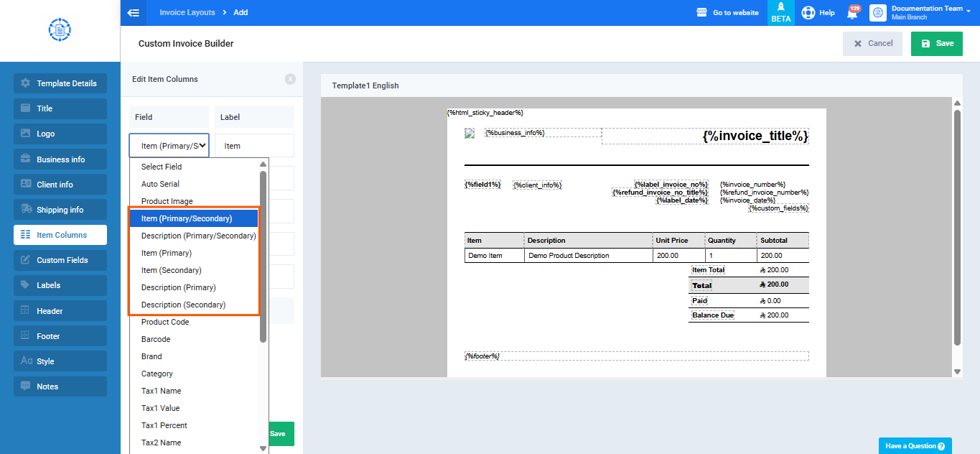Click Demo Product Description cell

(589, 255)
